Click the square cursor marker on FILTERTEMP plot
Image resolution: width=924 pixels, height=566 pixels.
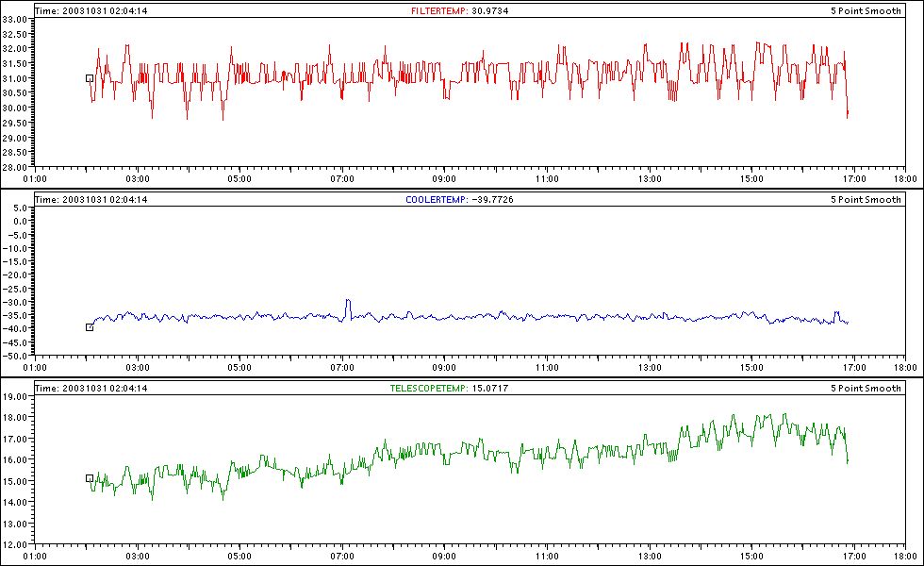click(90, 78)
